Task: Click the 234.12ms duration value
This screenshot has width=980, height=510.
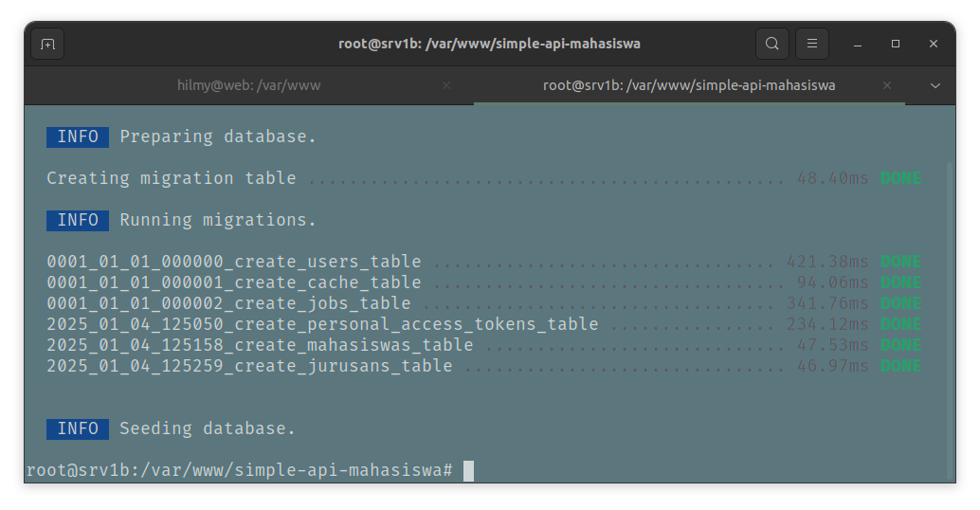Action: (827, 324)
